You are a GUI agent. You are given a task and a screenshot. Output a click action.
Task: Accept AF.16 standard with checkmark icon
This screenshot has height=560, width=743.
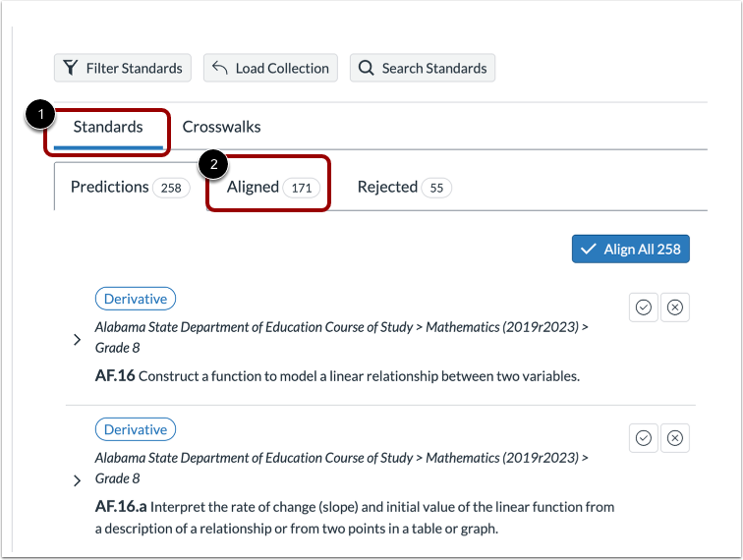click(x=644, y=308)
